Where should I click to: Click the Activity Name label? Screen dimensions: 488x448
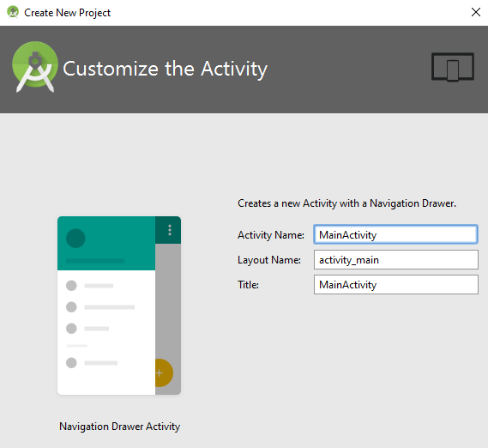point(271,235)
